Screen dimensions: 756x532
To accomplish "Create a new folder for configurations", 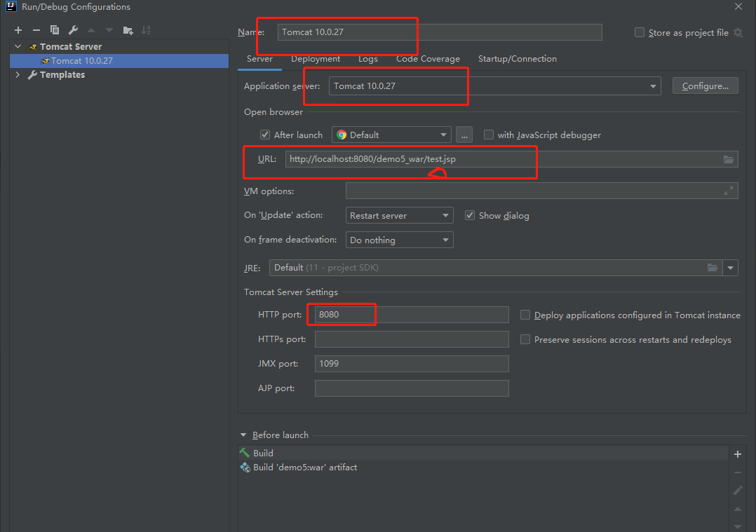I will (x=128, y=30).
